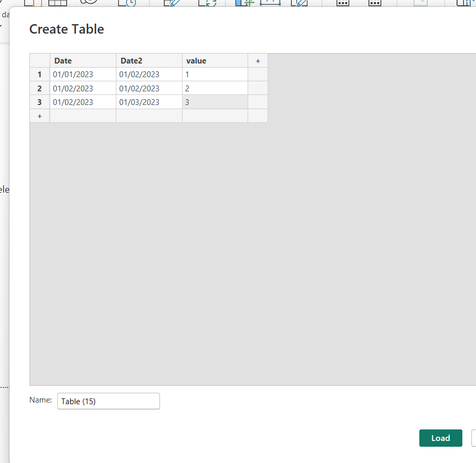Add a new column with the plus header

[258, 61]
